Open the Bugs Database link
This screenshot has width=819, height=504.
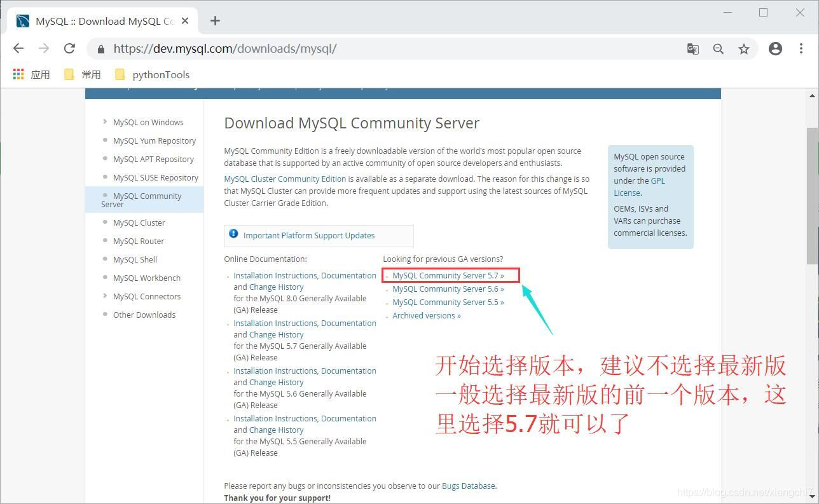pyautogui.click(x=469, y=486)
